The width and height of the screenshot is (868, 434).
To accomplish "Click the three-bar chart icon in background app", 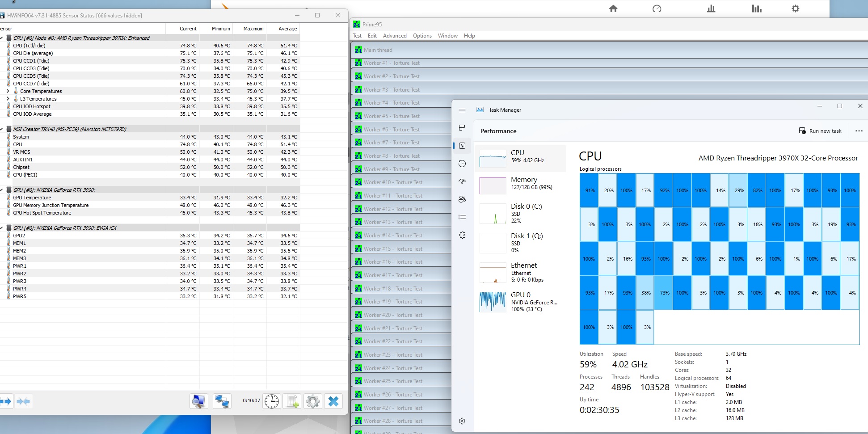I will pyautogui.click(x=711, y=8).
